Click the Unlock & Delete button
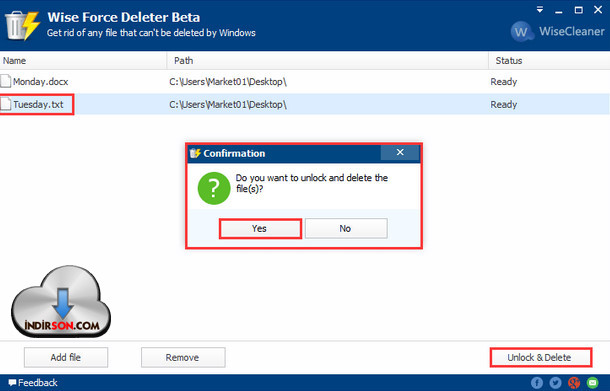 [541, 357]
